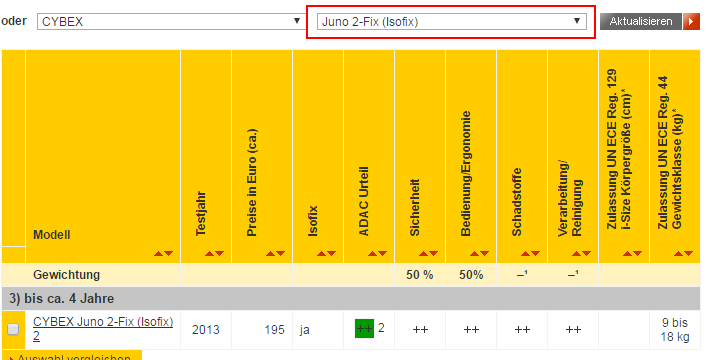The image size is (707, 360).
Task: Sort Modell column ascending arrow
Action: pyautogui.click(x=158, y=254)
